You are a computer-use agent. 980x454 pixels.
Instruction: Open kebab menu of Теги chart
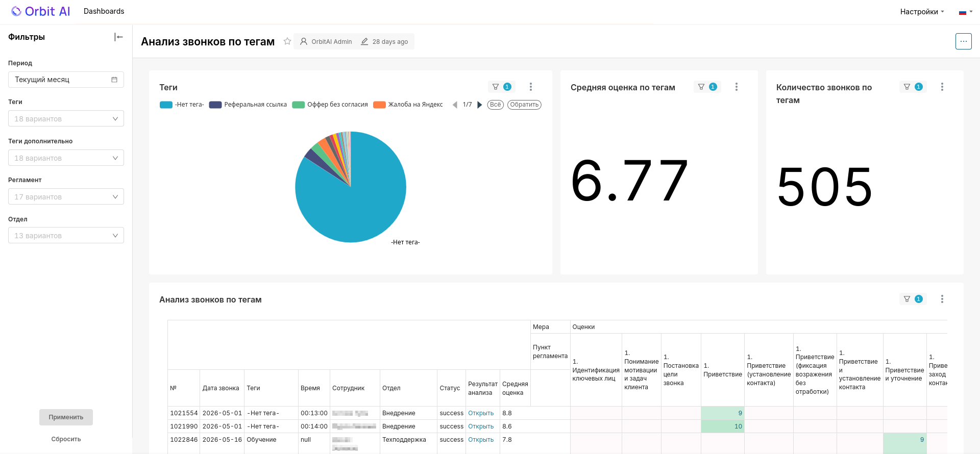(x=531, y=87)
